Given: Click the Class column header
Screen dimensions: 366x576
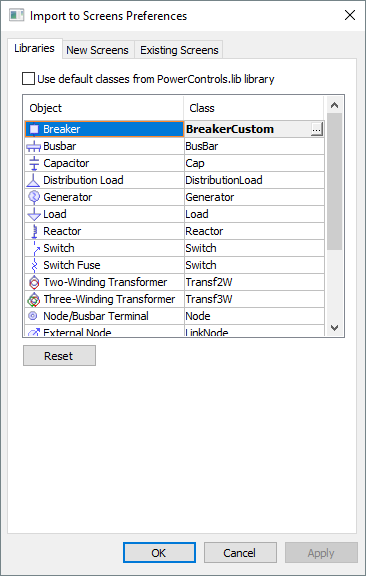Looking at the screenshot, I should 254,108.
